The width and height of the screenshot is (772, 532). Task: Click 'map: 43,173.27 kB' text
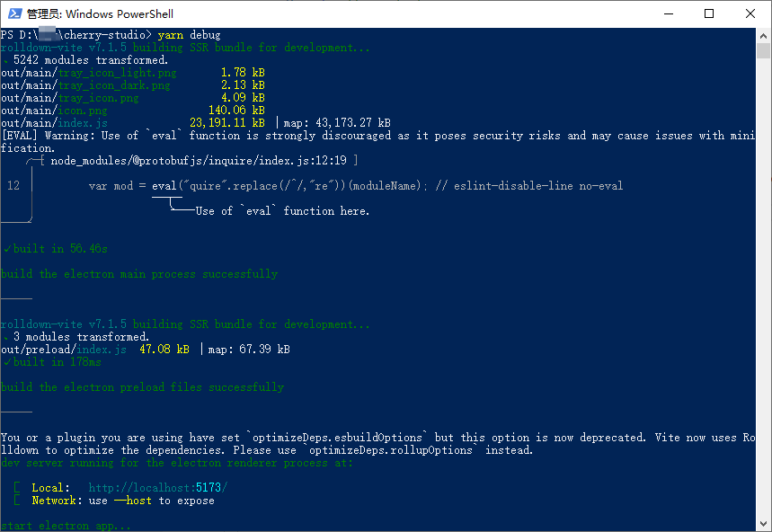pyautogui.click(x=337, y=123)
